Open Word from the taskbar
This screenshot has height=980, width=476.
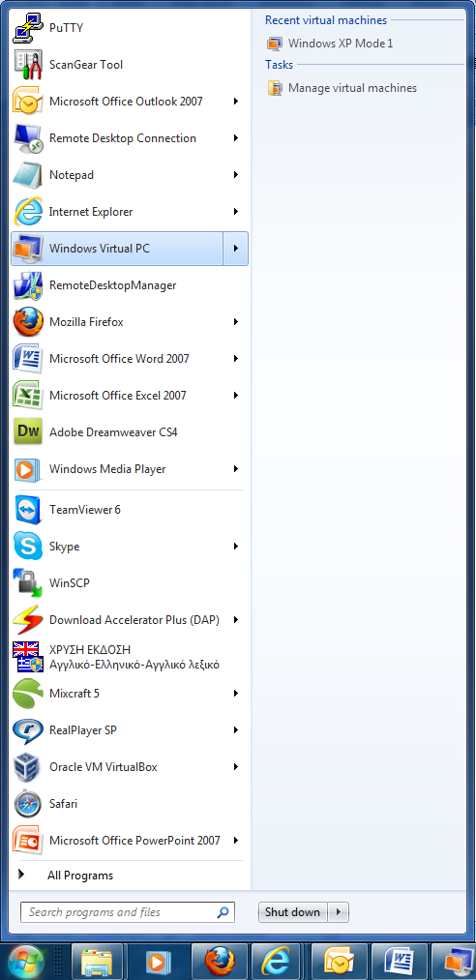tap(400, 963)
